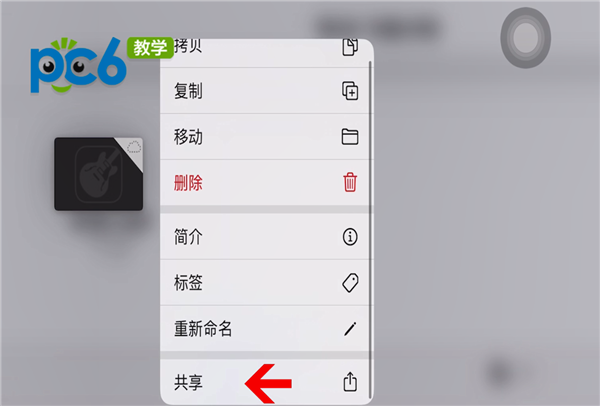Click the duplicate (复制) plus icon
This screenshot has height=406, width=600.
pyautogui.click(x=350, y=91)
